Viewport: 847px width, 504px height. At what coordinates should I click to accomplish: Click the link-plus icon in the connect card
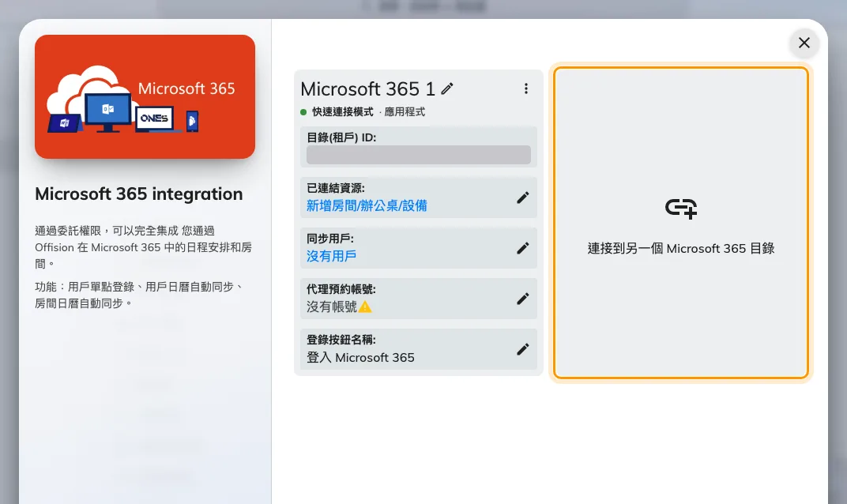[x=680, y=208]
